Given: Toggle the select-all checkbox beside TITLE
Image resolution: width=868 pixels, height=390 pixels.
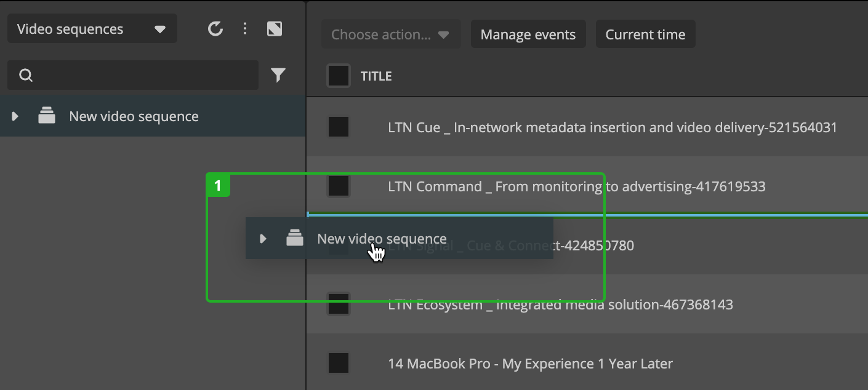Looking at the screenshot, I should [x=339, y=76].
